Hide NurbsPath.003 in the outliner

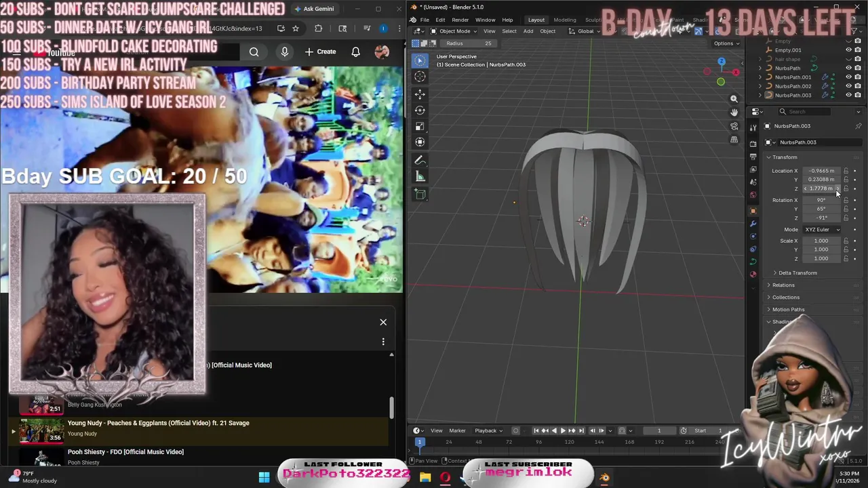pyautogui.click(x=848, y=96)
